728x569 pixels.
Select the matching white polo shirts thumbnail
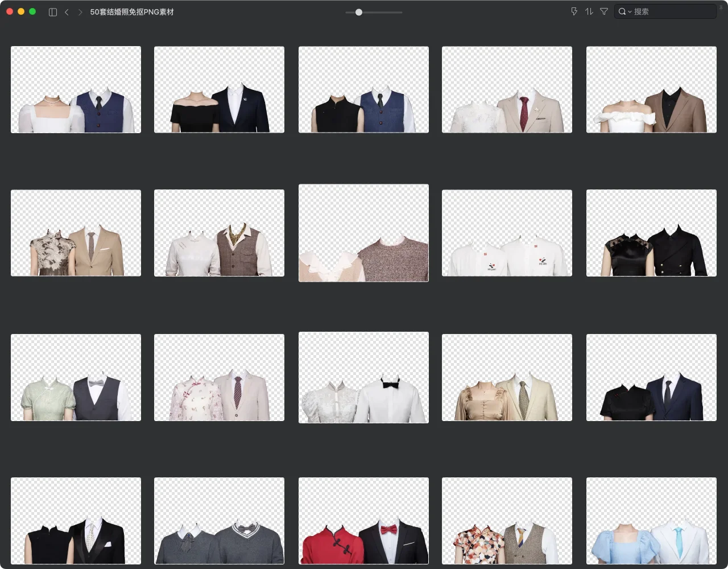[507, 233]
